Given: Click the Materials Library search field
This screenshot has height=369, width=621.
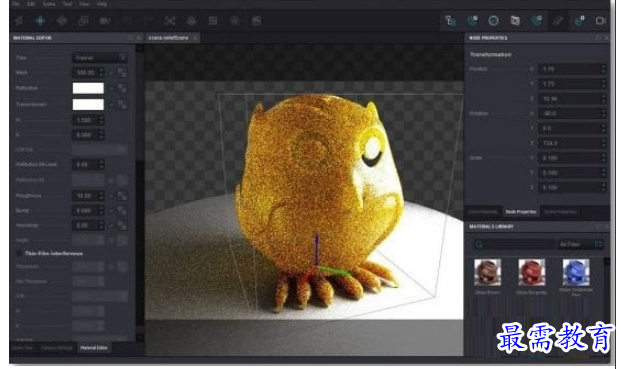Looking at the screenshot, I should [x=514, y=244].
